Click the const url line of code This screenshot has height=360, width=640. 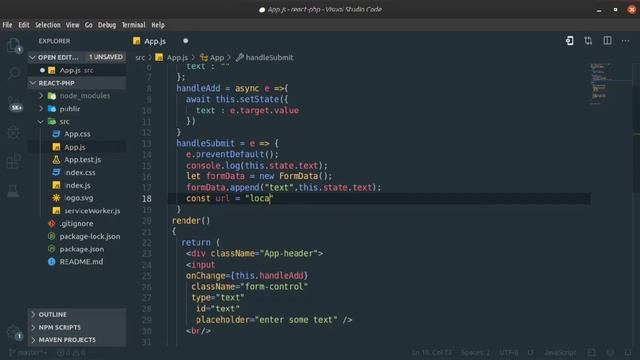coord(229,199)
